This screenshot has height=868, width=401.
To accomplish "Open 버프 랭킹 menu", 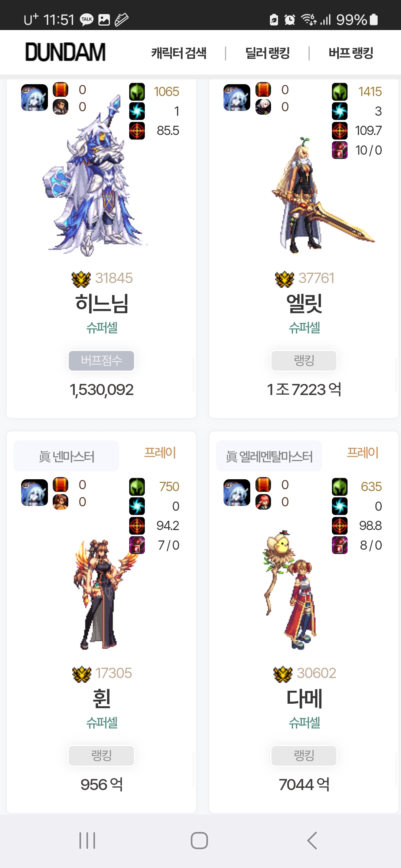I will click(351, 53).
